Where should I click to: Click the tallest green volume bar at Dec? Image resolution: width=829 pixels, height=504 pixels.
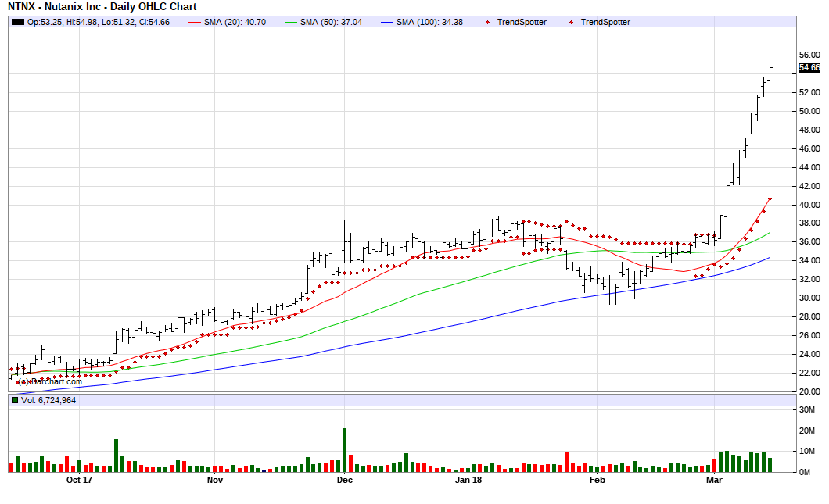[x=345, y=450]
